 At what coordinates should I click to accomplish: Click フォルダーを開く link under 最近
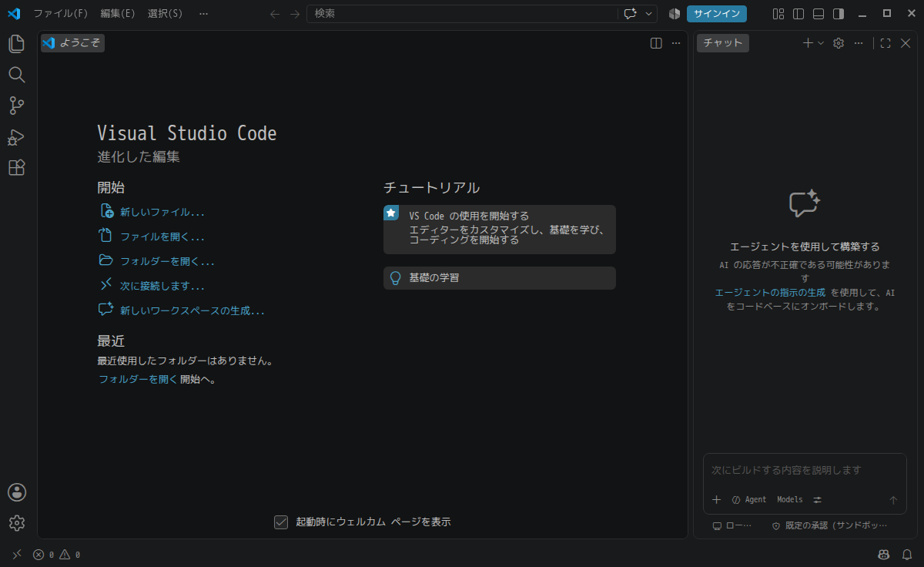pyautogui.click(x=138, y=379)
